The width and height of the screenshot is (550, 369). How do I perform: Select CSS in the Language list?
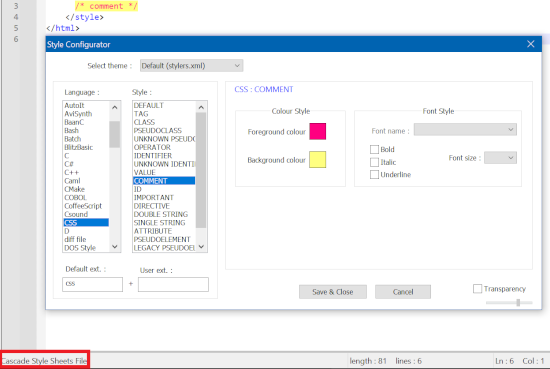86,223
